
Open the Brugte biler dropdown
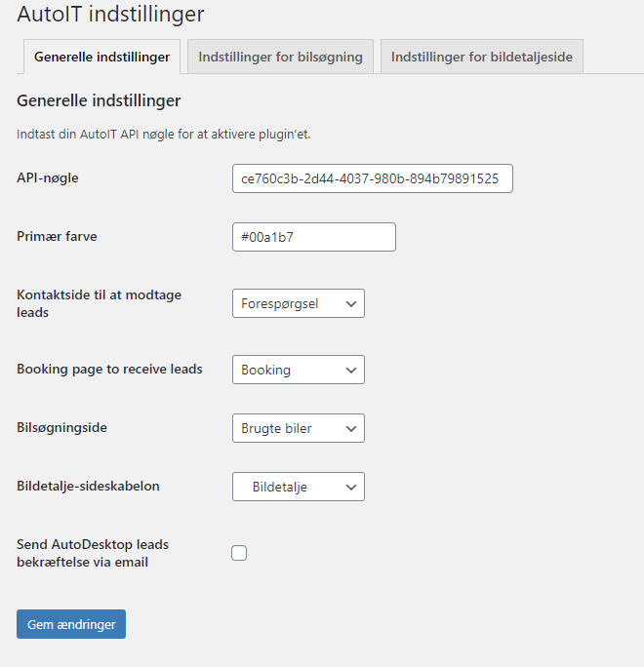[299, 428]
